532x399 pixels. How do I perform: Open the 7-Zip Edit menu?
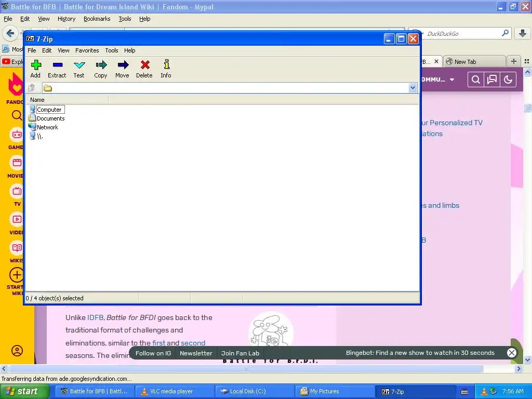pyautogui.click(x=47, y=50)
